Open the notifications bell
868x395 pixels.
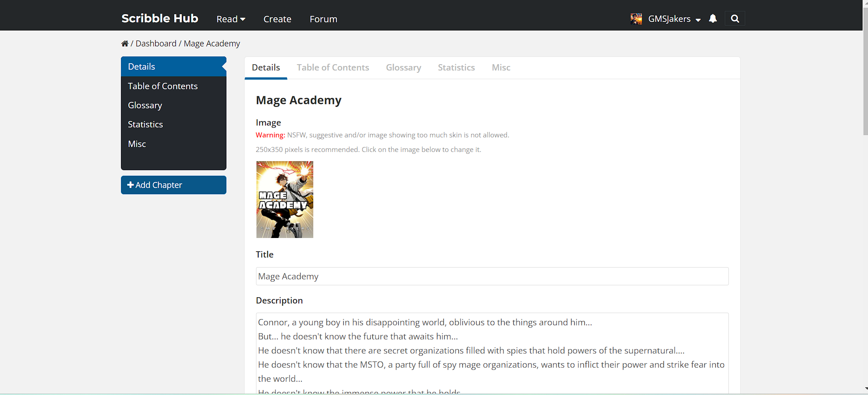pyautogui.click(x=713, y=19)
